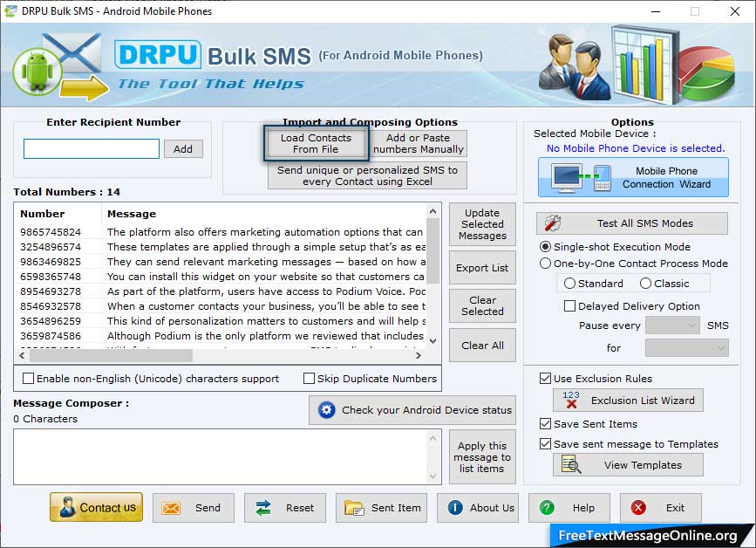Click the computer-to-phone connection icon
Image resolution: width=756 pixels, height=548 pixels.
(582, 177)
